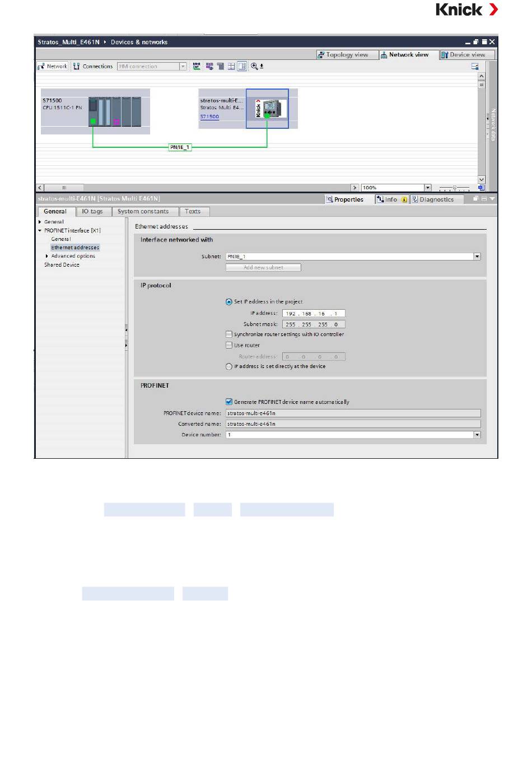Click the PN/IE_1 subnet label

click(x=180, y=147)
